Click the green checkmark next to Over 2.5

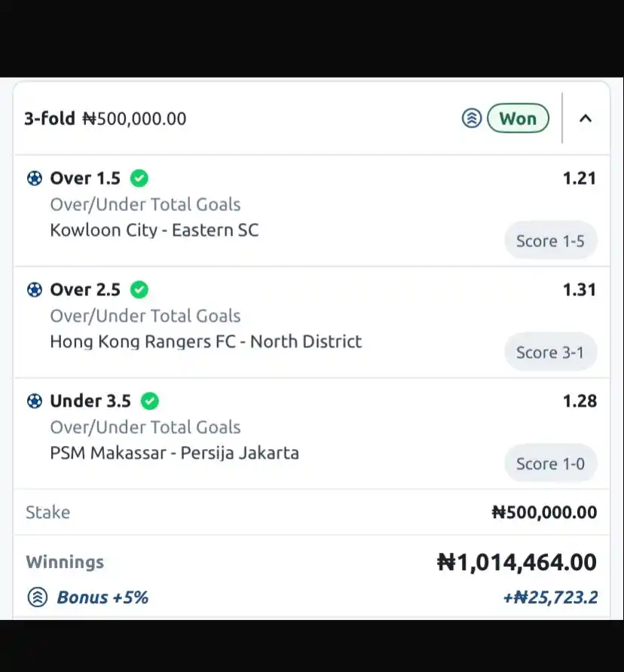tap(139, 290)
